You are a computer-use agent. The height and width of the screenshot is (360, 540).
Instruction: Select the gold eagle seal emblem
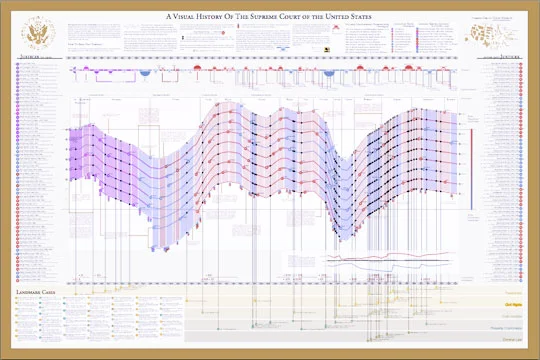(x=39, y=33)
